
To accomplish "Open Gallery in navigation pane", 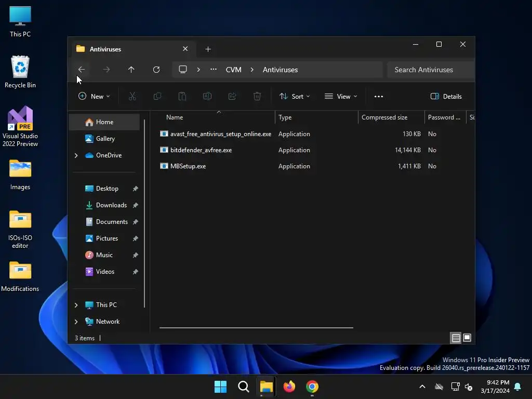I will pyautogui.click(x=104, y=139).
